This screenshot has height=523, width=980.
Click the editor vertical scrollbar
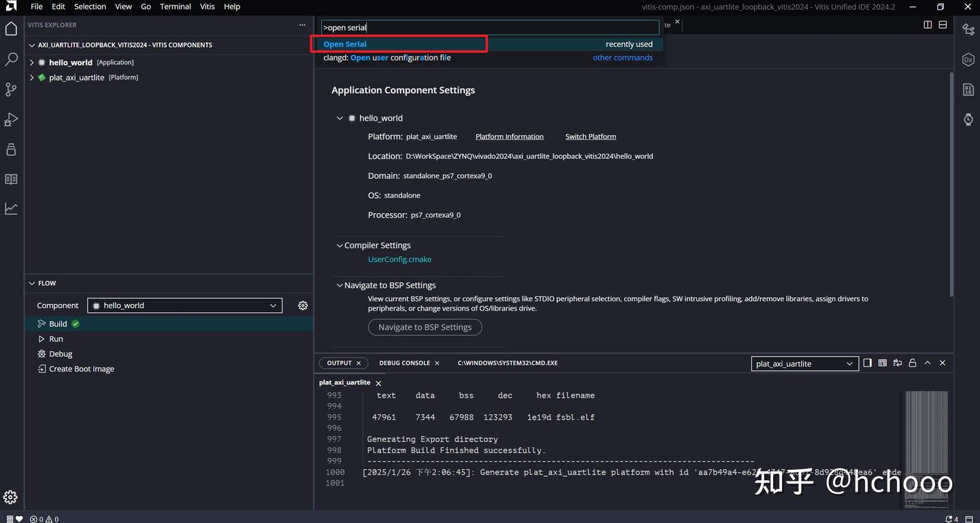951,184
